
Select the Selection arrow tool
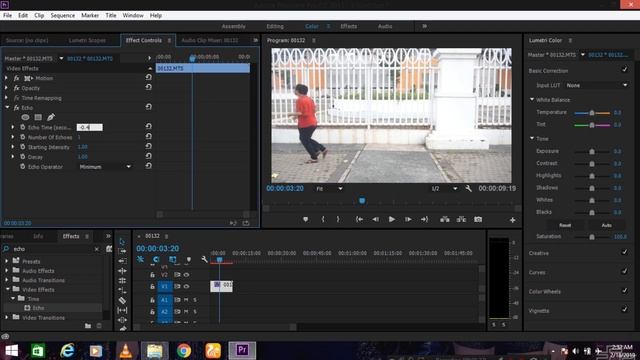(x=122, y=242)
